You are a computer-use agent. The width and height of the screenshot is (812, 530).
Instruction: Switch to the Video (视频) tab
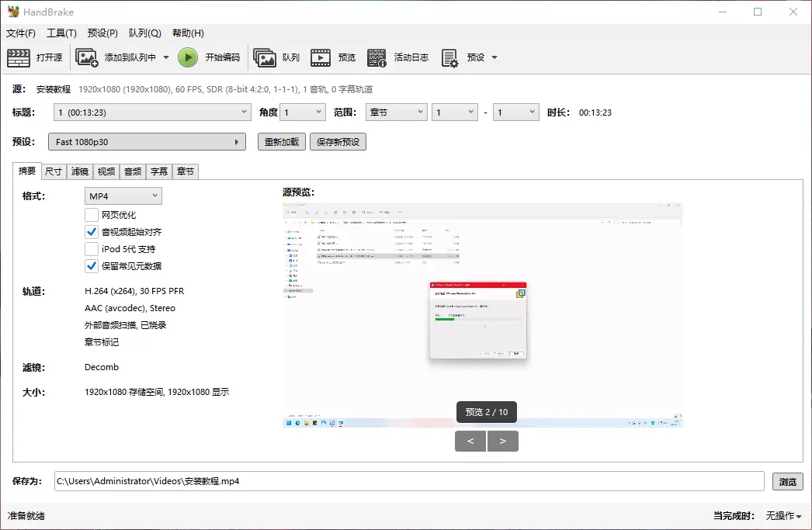106,171
